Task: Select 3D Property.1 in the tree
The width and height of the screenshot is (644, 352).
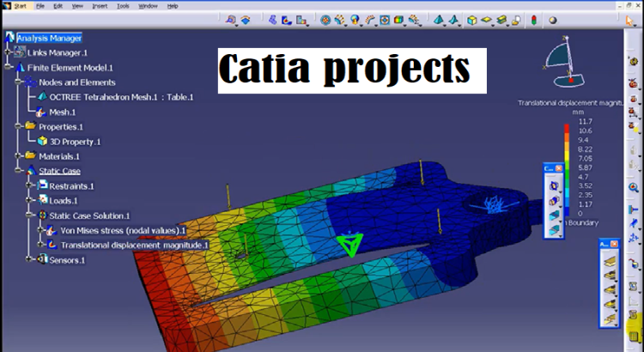Action: point(76,143)
